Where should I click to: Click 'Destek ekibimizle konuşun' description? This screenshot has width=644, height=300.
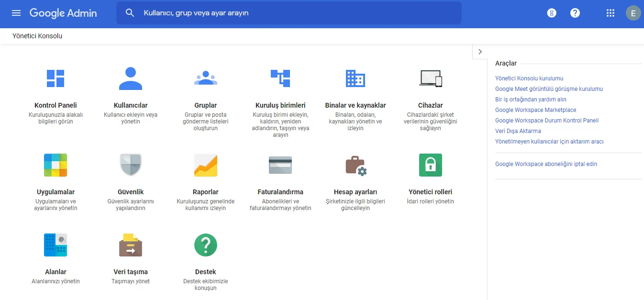click(206, 285)
